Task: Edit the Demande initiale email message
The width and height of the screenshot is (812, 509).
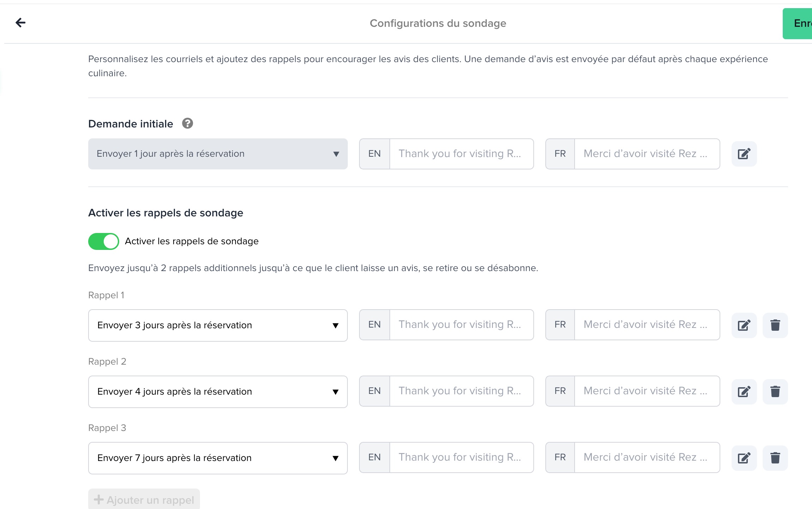Action: tap(744, 154)
